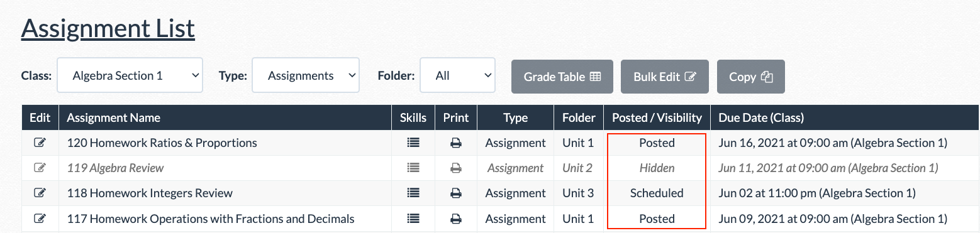The height and width of the screenshot is (233, 980).
Task: Open edit icon for 120 Homework Ratios & Proportions
Action: click(40, 143)
